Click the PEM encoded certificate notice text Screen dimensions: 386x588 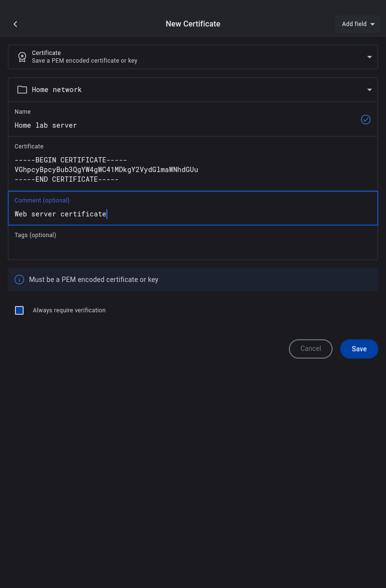pyautogui.click(x=94, y=280)
